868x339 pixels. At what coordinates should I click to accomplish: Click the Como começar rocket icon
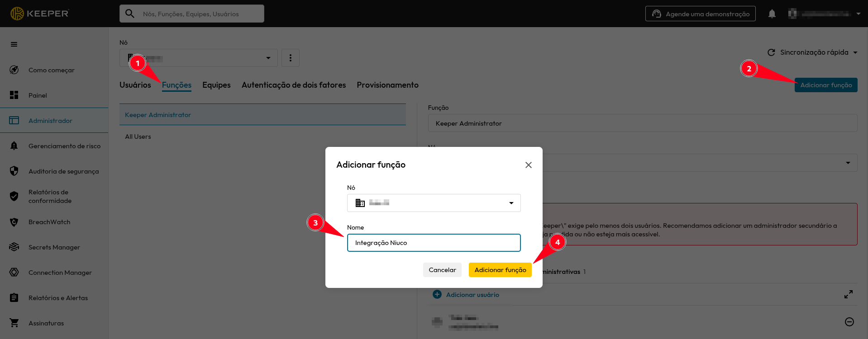14,70
